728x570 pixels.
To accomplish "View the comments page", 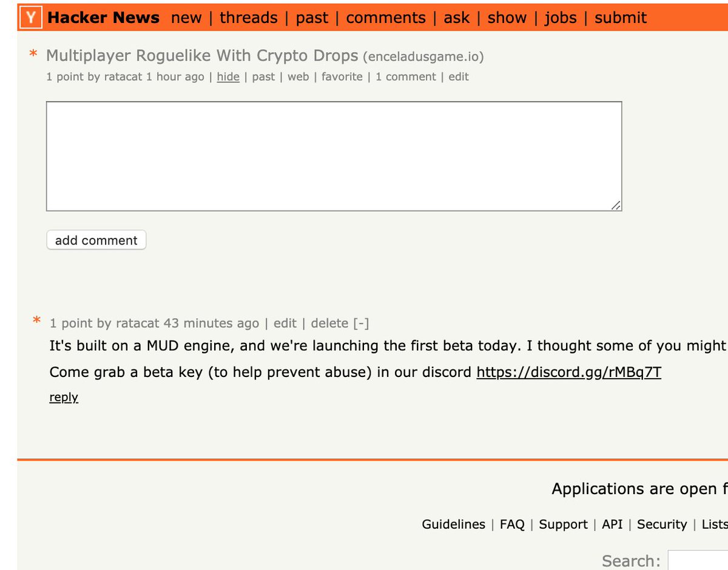I will pyautogui.click(x=386, y=18).
